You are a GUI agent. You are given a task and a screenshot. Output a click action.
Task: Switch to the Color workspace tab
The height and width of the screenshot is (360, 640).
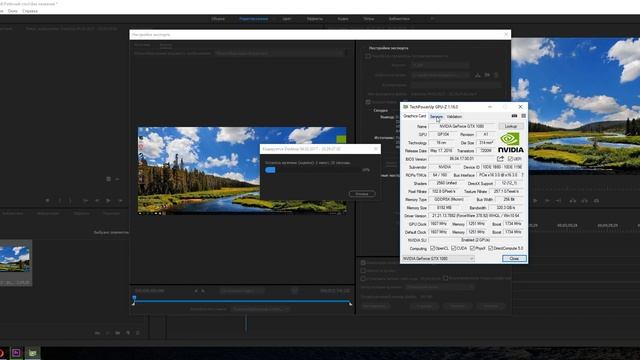[x=287, y=19]
